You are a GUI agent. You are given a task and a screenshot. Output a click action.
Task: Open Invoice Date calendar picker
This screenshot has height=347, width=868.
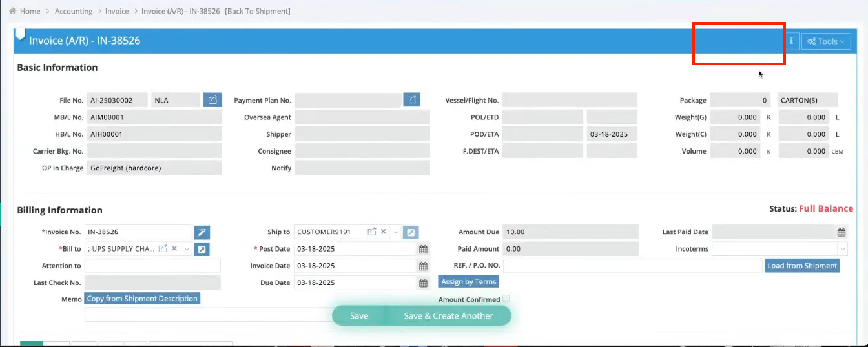click(423, 266)
